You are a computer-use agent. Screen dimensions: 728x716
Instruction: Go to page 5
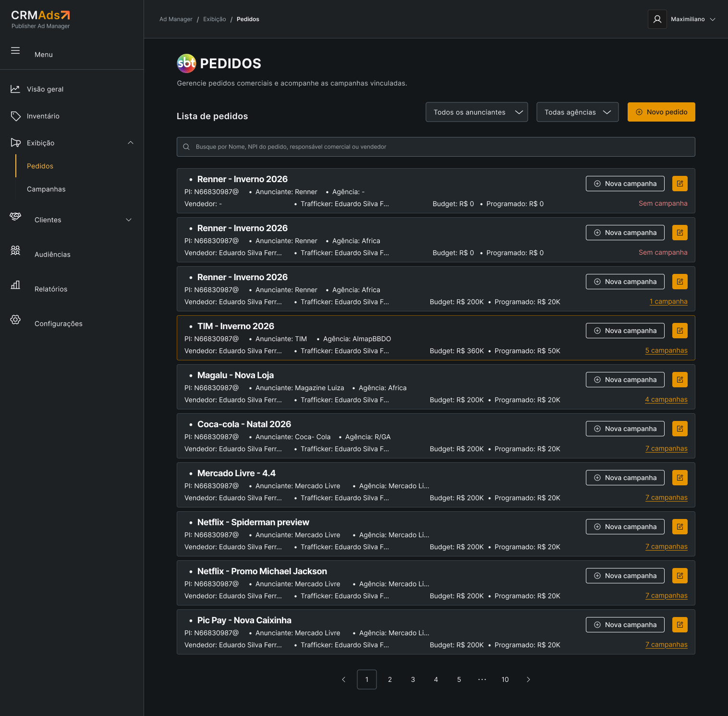(x=459, y=679)
